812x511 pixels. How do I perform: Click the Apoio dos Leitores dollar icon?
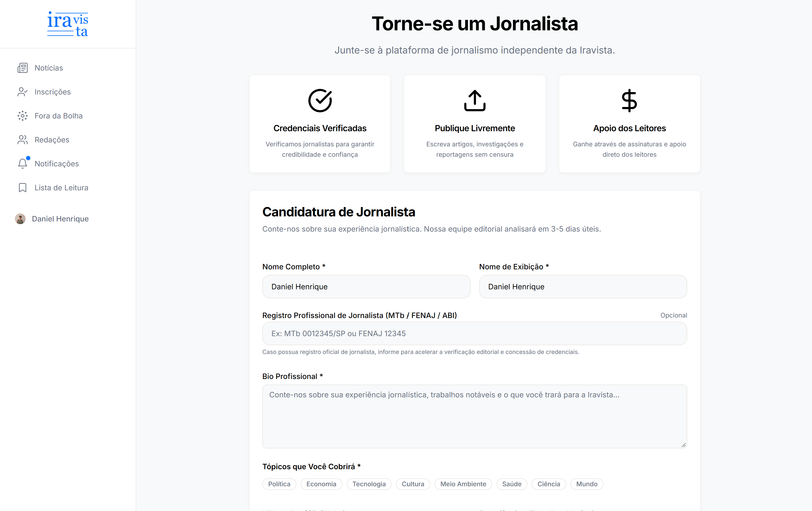[x=629, y=101]
